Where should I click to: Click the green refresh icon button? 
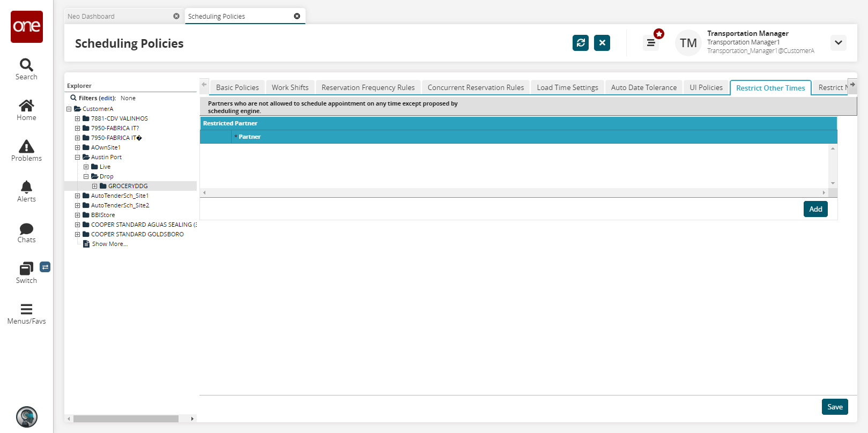click(x=581, y=43)
